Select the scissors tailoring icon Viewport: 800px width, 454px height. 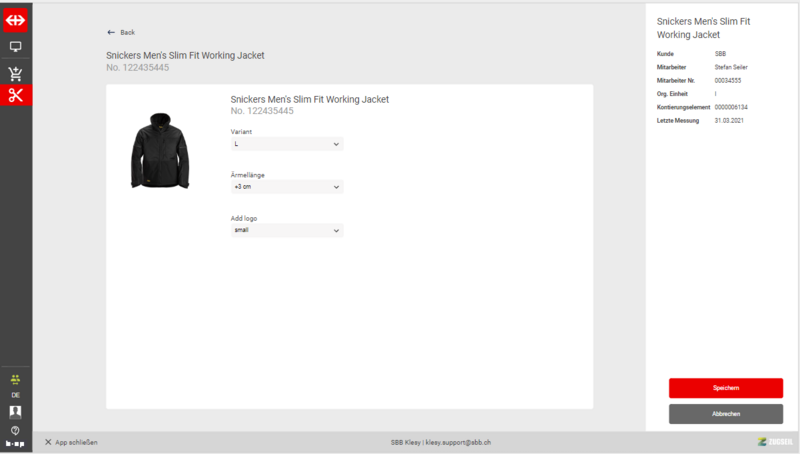pos(16,96)
